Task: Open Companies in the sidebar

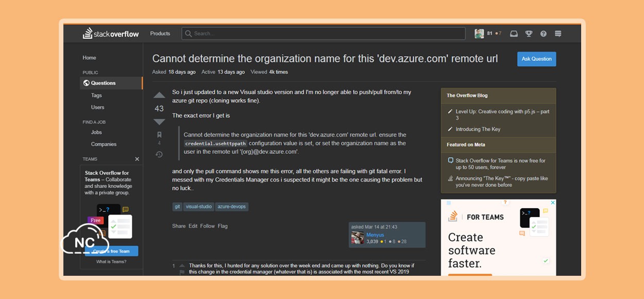Action: click(x=104, y=144)
